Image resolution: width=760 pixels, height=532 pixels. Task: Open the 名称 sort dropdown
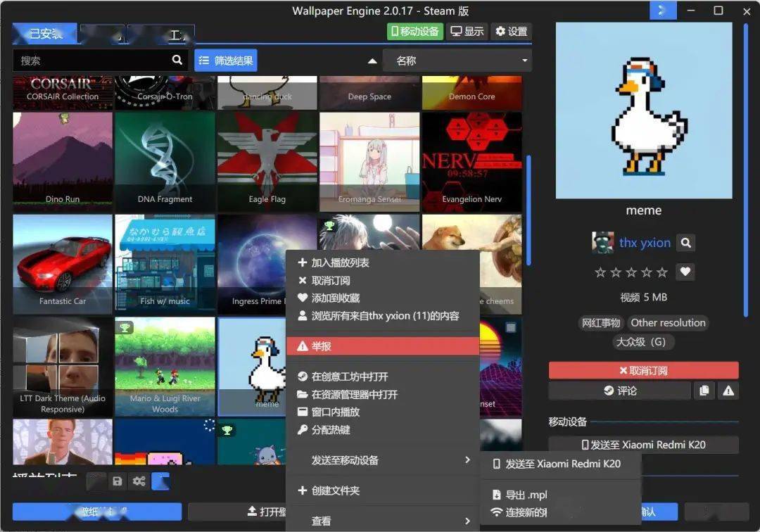[457, 61]
